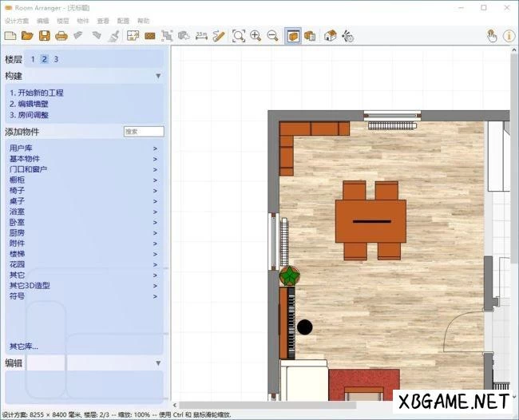Open the 3D house view icon
Image resolution: width=519 pixels, height=420 pixels.
330,36
